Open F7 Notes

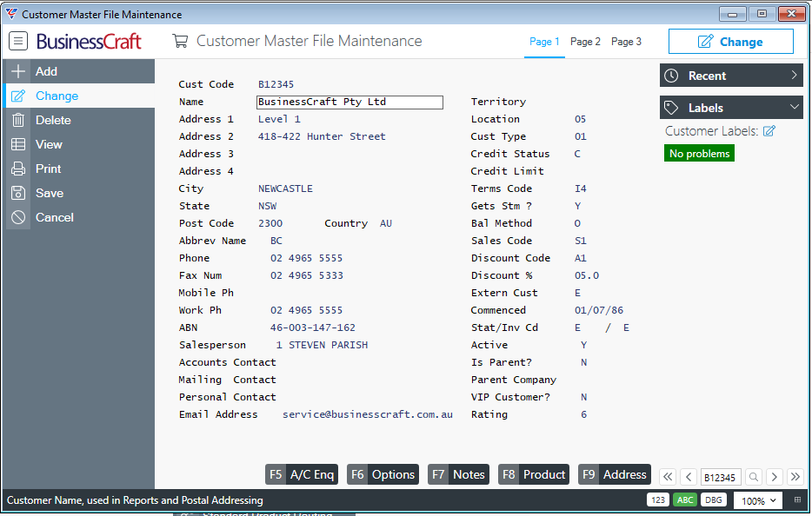(458, 474)
